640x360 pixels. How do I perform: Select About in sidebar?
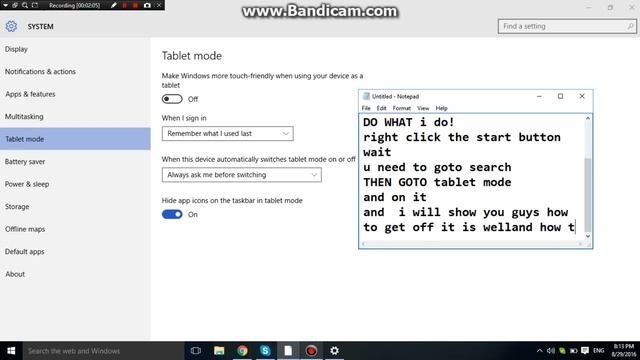point(75,274)
